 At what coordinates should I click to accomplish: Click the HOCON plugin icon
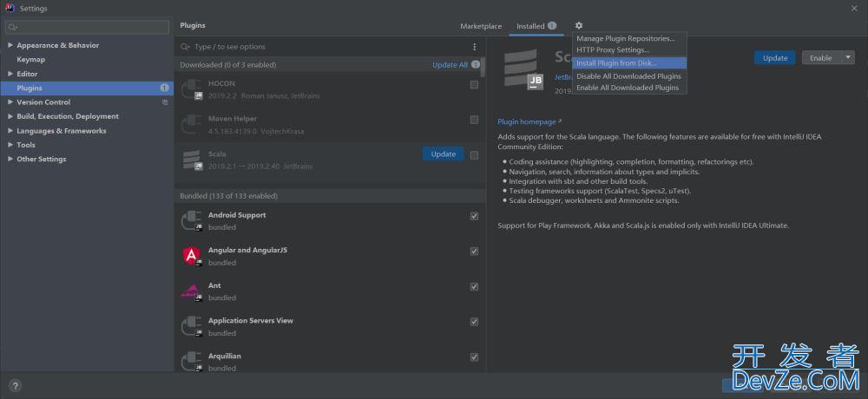click(192, 89)
